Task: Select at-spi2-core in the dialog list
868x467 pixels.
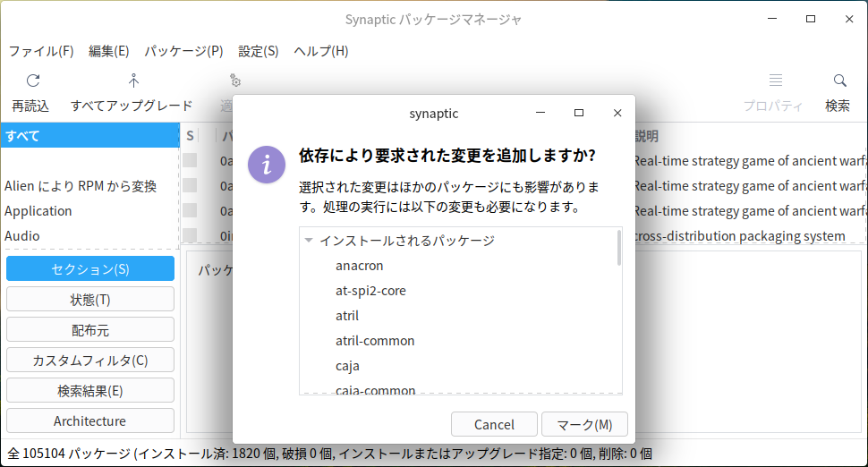Action: [370, 291]
